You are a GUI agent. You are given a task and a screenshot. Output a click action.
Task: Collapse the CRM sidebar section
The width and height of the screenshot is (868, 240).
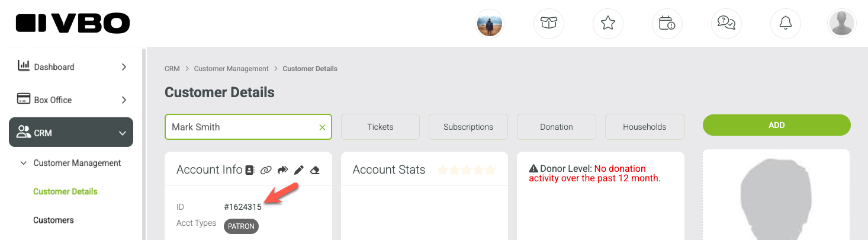coord(71,133)
